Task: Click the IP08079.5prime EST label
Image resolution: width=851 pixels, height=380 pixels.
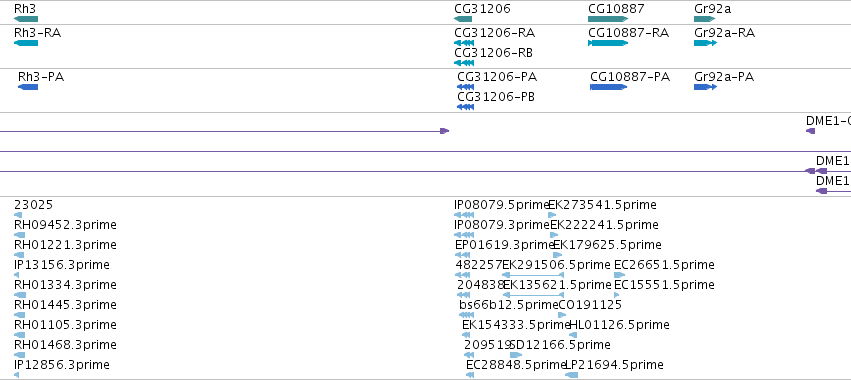Action: pyautogui.click(x=503, y=205)
